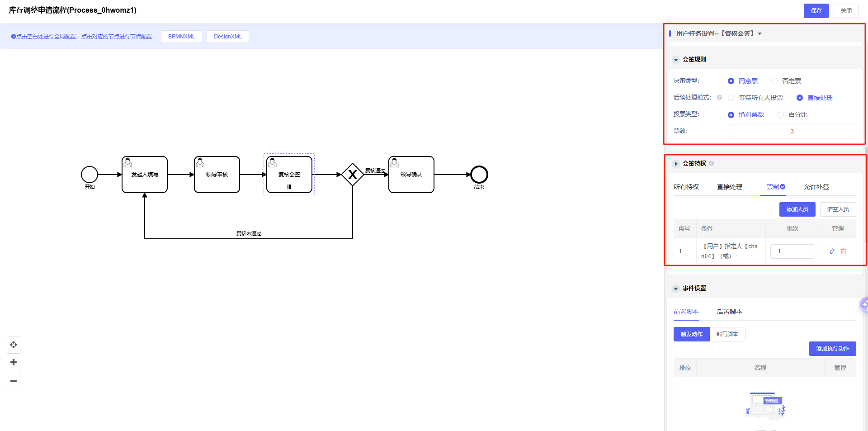Image resolution: width=868 pixels, height=431 pixels.
Task: Choose 等待所有人投票 radio button
Action: (x=731, y=98)
